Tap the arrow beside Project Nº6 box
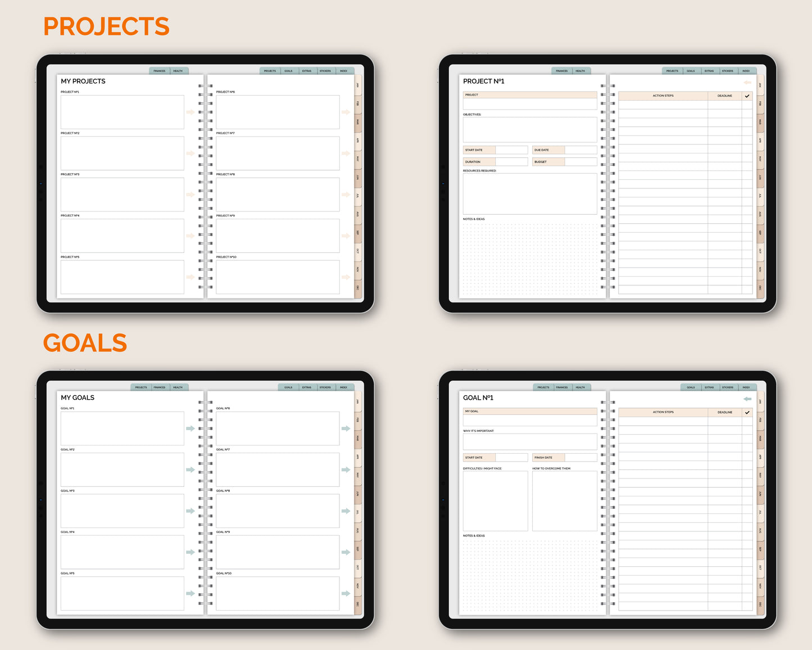The image size is (812, 650). coord(346,112)
